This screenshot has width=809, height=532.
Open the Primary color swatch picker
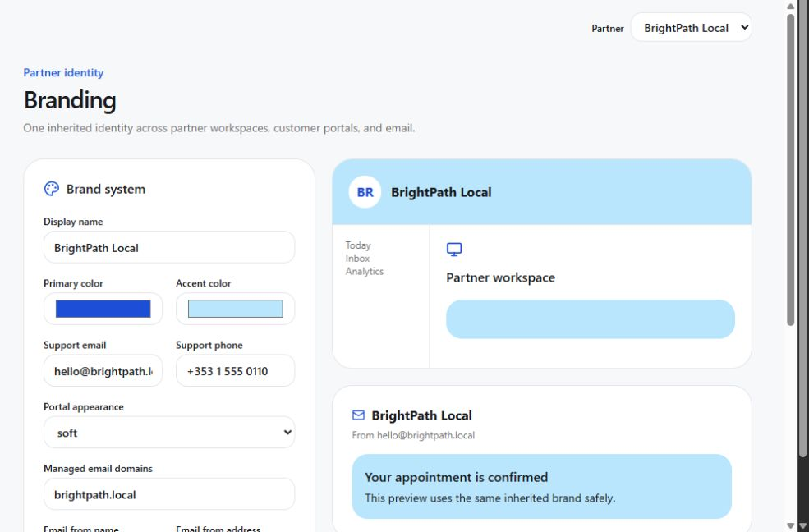(103, 309)
